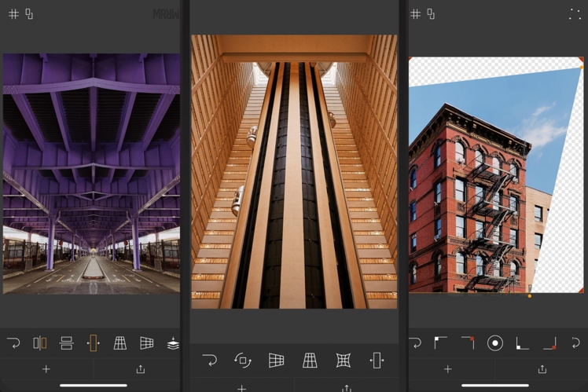Tap the undo arrow in the left screen toolbar

13,343
